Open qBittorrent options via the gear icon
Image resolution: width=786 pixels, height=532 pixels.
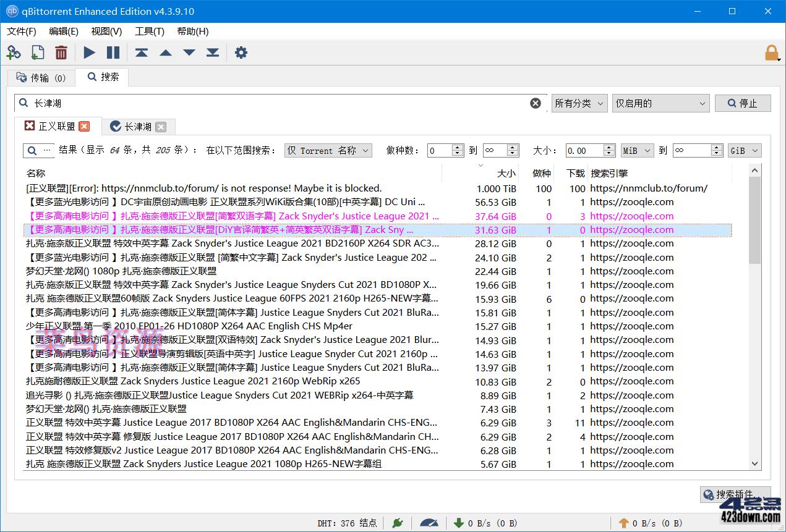click(x=241, y=53)
